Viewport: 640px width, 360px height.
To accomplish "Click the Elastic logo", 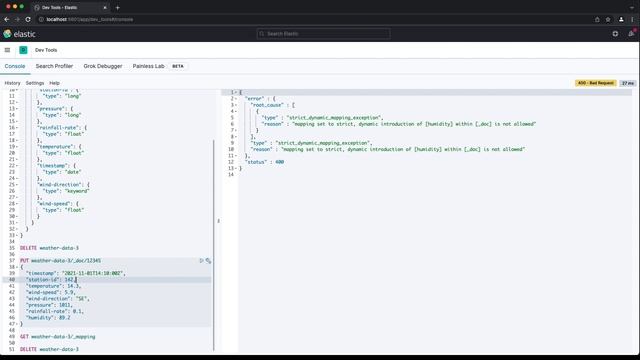I will [19, 34].
